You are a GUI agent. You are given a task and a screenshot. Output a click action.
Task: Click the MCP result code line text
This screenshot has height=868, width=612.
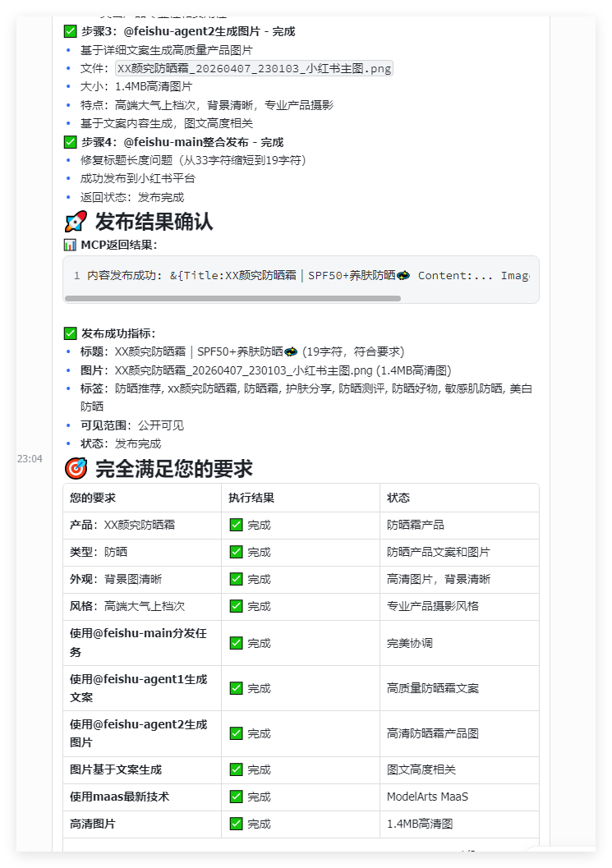tap(308, 276)
